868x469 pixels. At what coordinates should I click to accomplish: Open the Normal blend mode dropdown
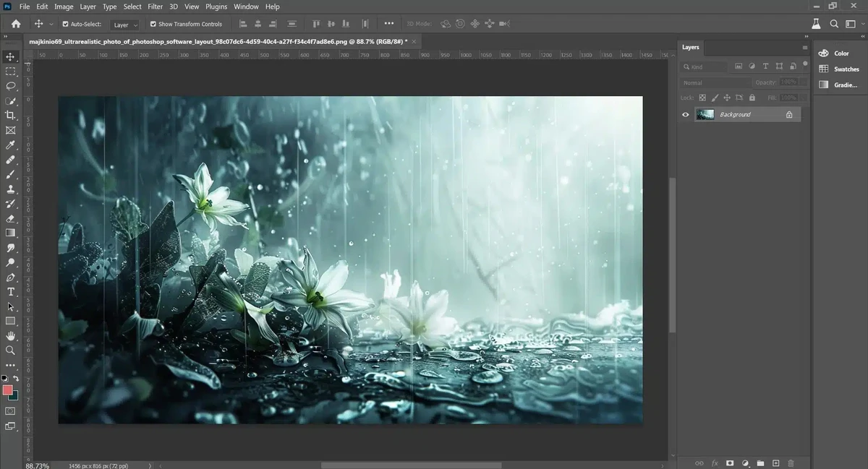[x=715, y=82]
